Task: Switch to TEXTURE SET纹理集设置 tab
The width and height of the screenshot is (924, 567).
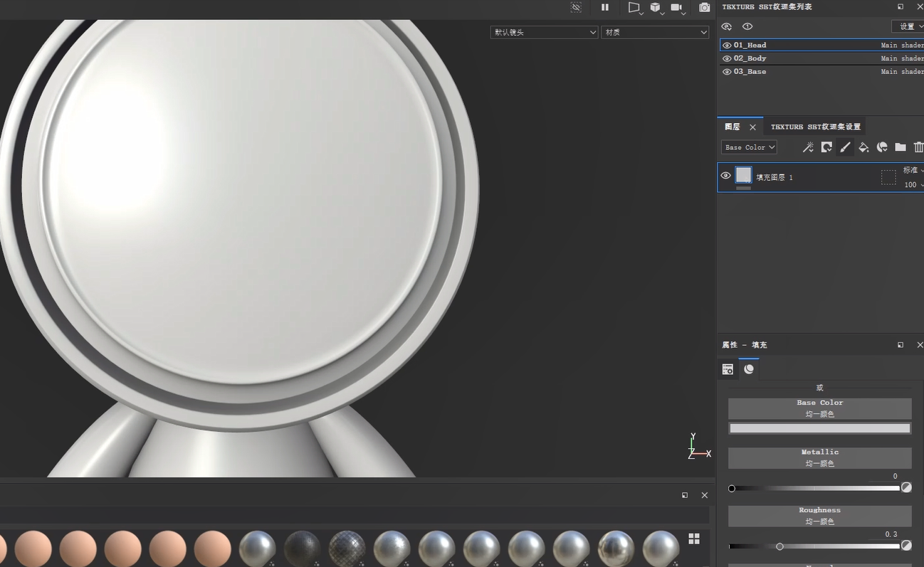Action: 815,127
